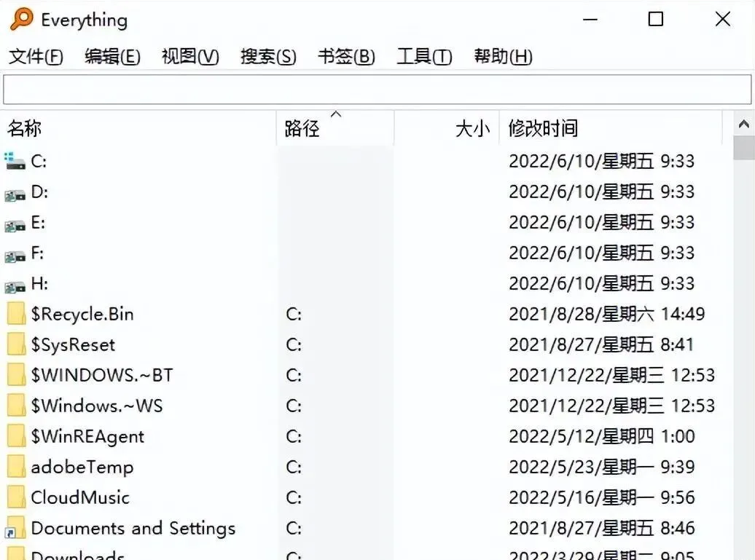Viewport: 755px width, 560px height.
Task: Click the path C: of adobeTemp
Action: [x=294, y=467]
